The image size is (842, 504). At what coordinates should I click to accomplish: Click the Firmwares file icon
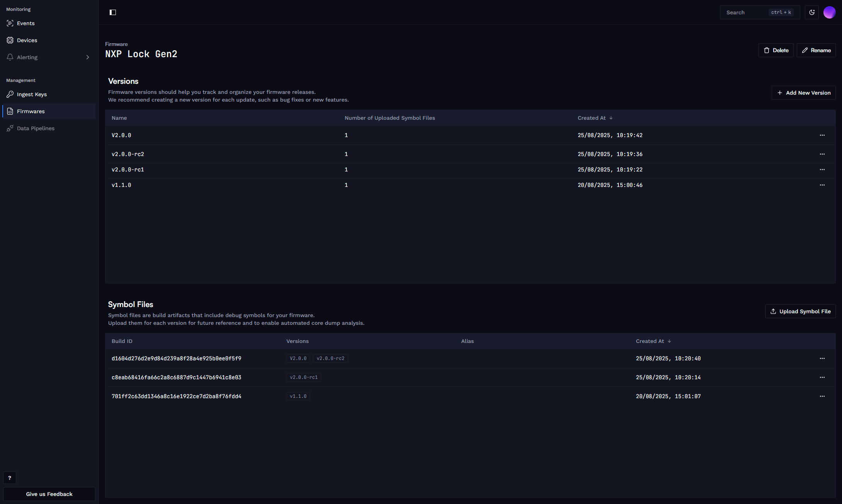click(10, 111)
